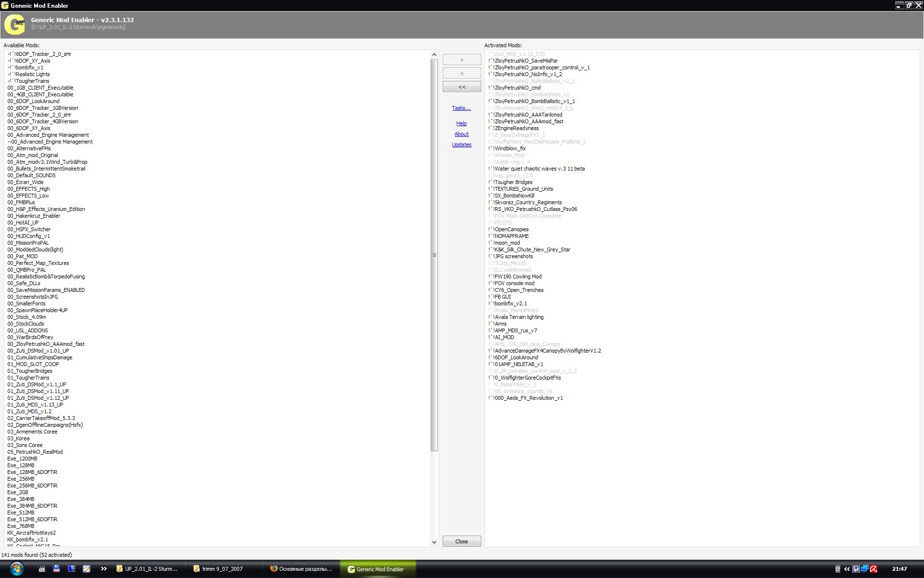The height and width of the screenshot is (578, 924).
Task: Open the UP_2.01_IL-2 Sturm folder taskbar item
Action: (147, 569)
